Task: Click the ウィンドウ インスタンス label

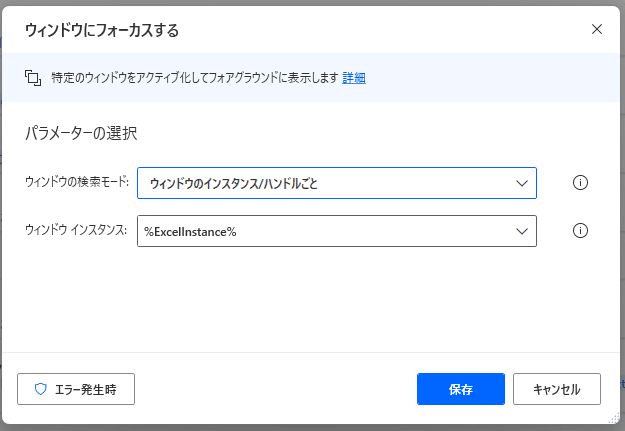Action: click(76, 230)
